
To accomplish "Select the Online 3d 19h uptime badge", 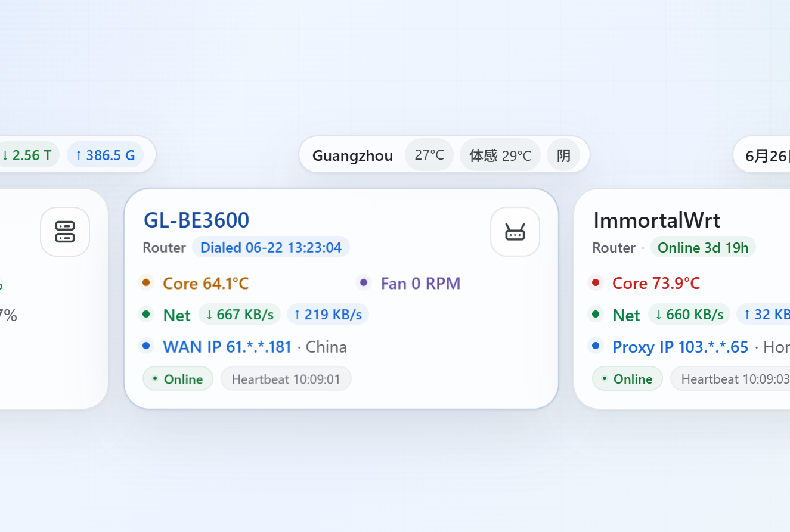I will pyautogui.click(x=703, y=247).
